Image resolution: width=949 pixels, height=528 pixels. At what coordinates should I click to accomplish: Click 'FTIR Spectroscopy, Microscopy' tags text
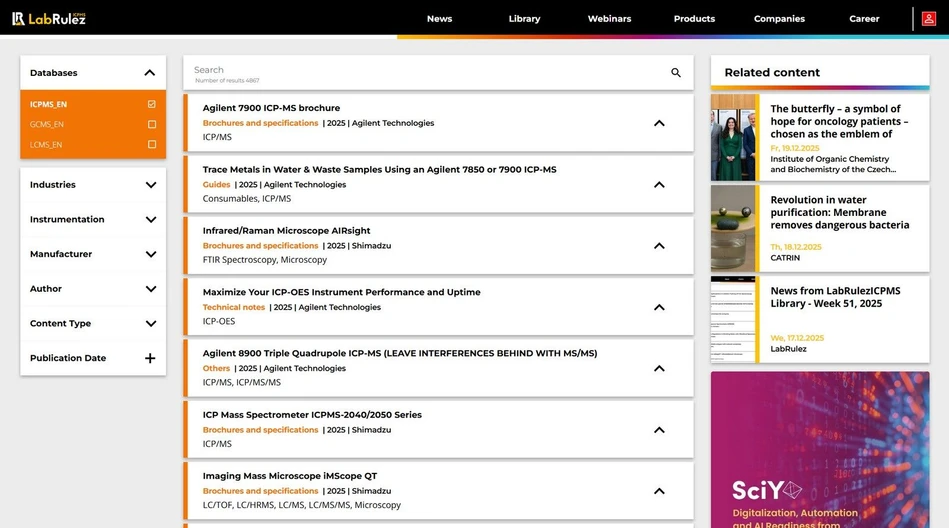tap(264, 260)
